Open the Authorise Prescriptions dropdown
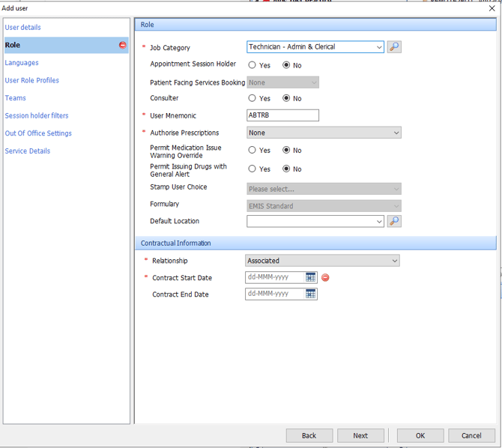This screenshot has height=448, width=502. coord(396,133)
